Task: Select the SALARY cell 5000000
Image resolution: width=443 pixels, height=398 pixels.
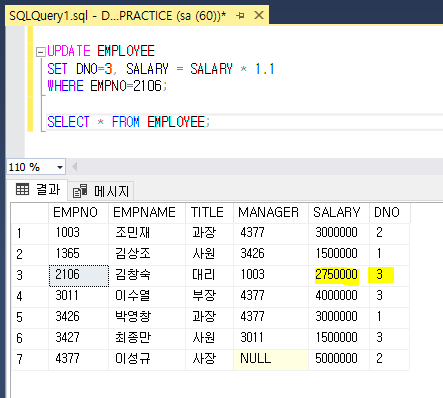Action: (339, 359)
